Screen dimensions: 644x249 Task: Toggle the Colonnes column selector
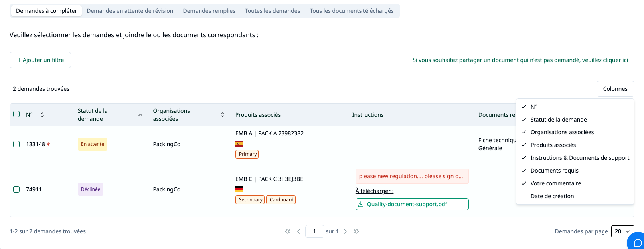pyautogui.click(x=615, y=89)
